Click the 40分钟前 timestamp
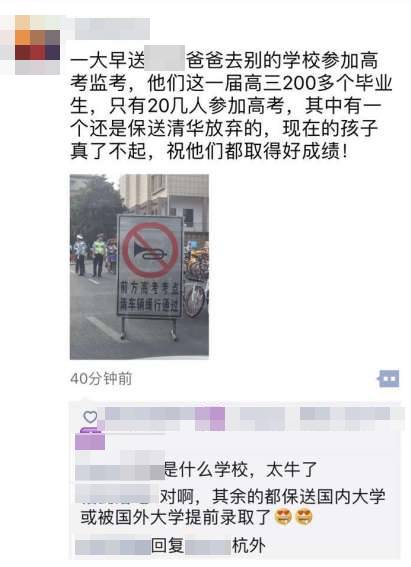Viewport: 411px width, 567px height. pyautogui.click(x=101, y=379)
